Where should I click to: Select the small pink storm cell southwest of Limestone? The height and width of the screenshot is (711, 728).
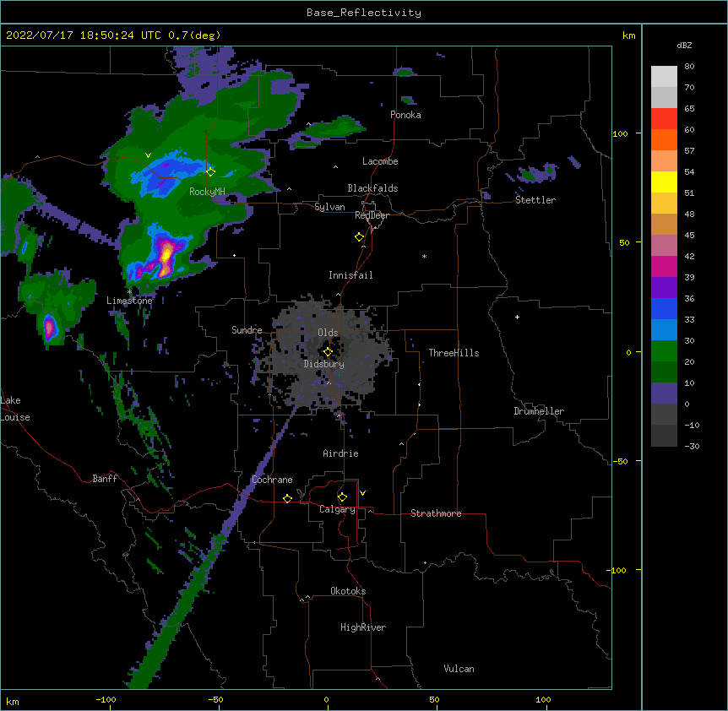point(49,327)
